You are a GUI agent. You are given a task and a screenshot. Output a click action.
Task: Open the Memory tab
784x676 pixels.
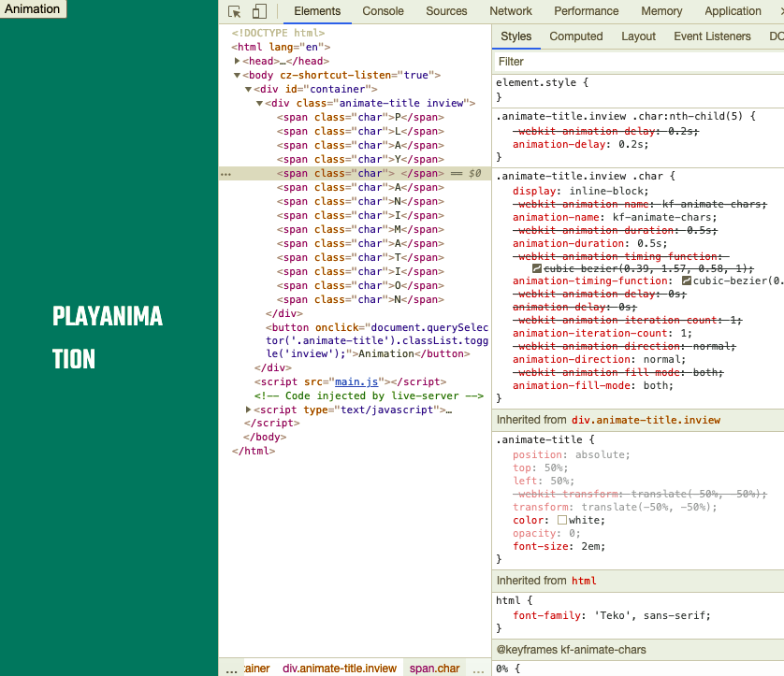(661, 11)
